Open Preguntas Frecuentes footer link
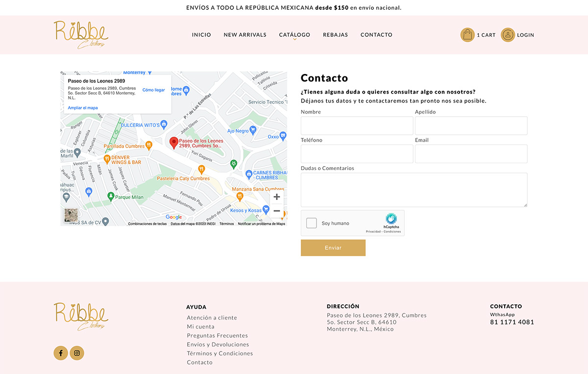 [x=217, y=336]
